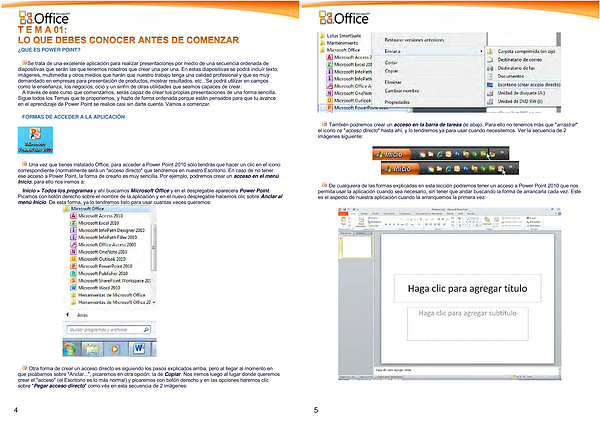
Task: Open the Word icon pinned on the taskbar
Action: point(139,349)
